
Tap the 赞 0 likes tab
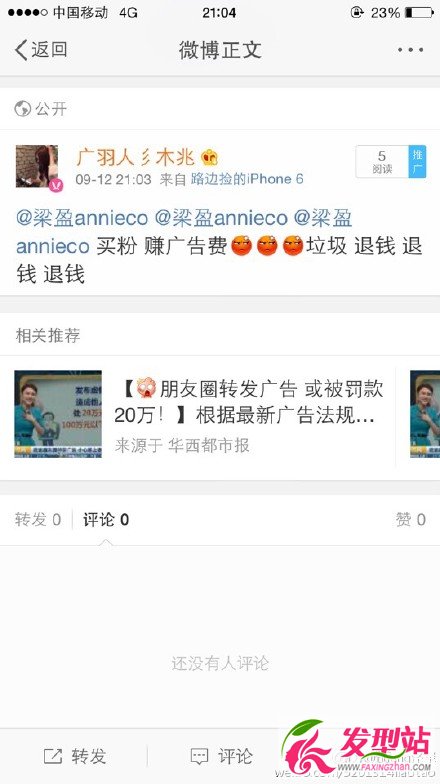click(x=410, y=520)
